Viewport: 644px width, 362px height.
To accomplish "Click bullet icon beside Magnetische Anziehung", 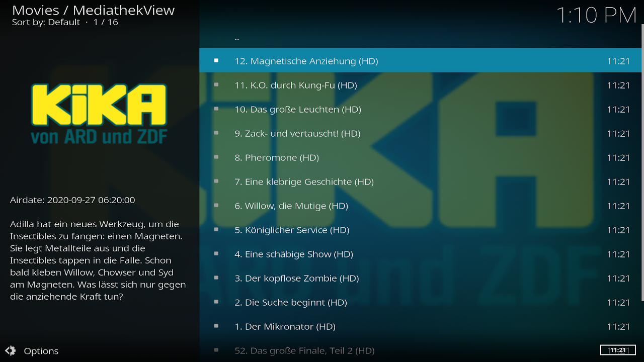I will (216, 61).
